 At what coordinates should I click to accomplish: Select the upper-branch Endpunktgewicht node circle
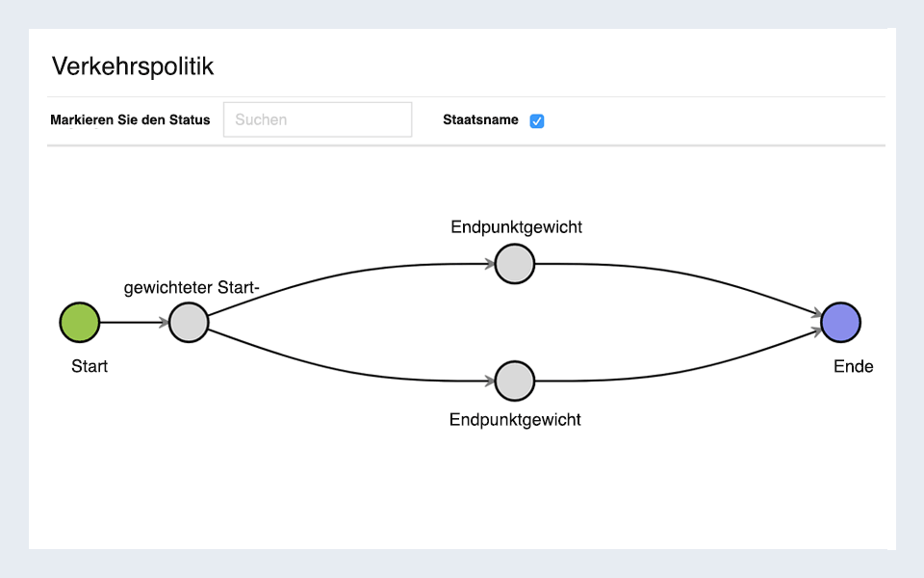515,263
